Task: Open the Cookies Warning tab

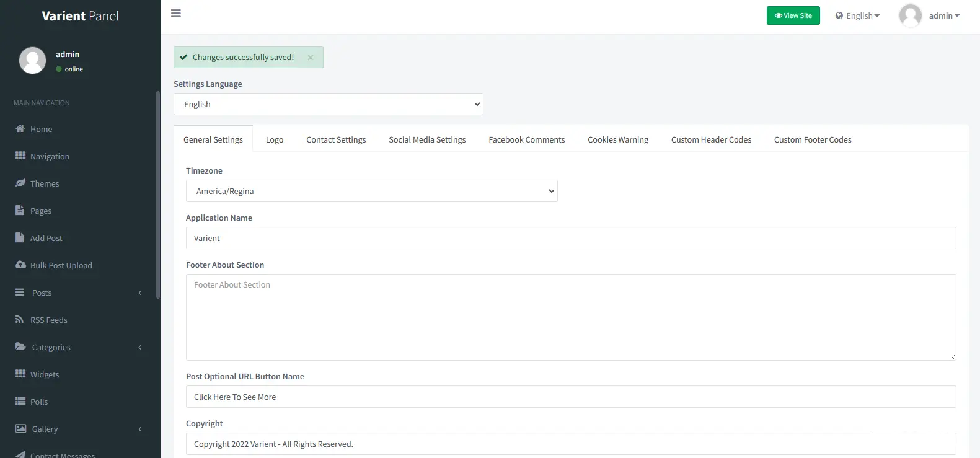Action: point(617,140)
